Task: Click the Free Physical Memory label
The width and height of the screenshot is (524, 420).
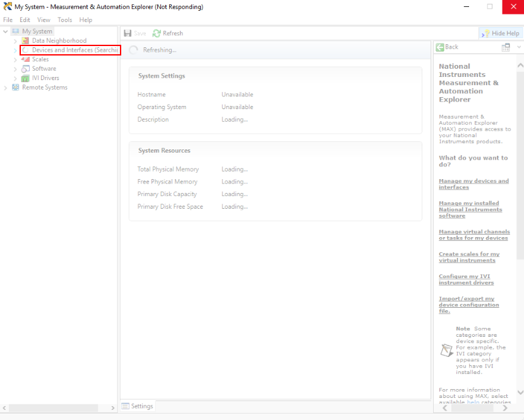Action: 167,182
